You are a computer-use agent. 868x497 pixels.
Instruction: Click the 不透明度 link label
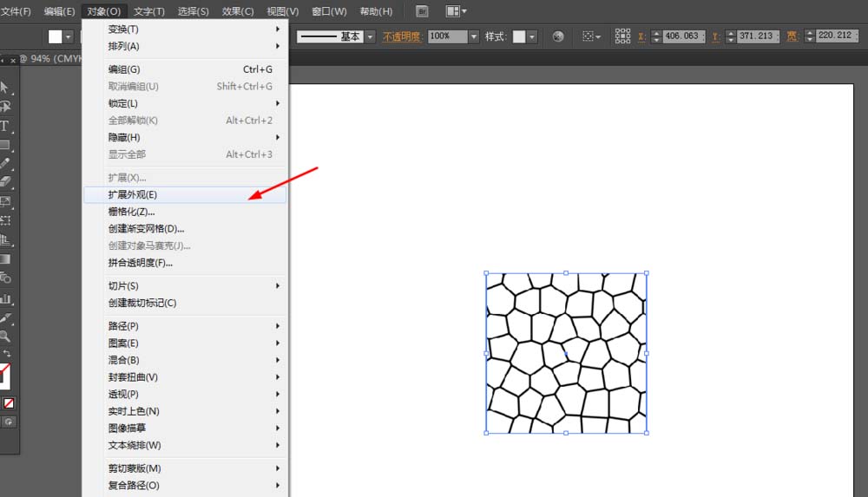click(402, 36)
